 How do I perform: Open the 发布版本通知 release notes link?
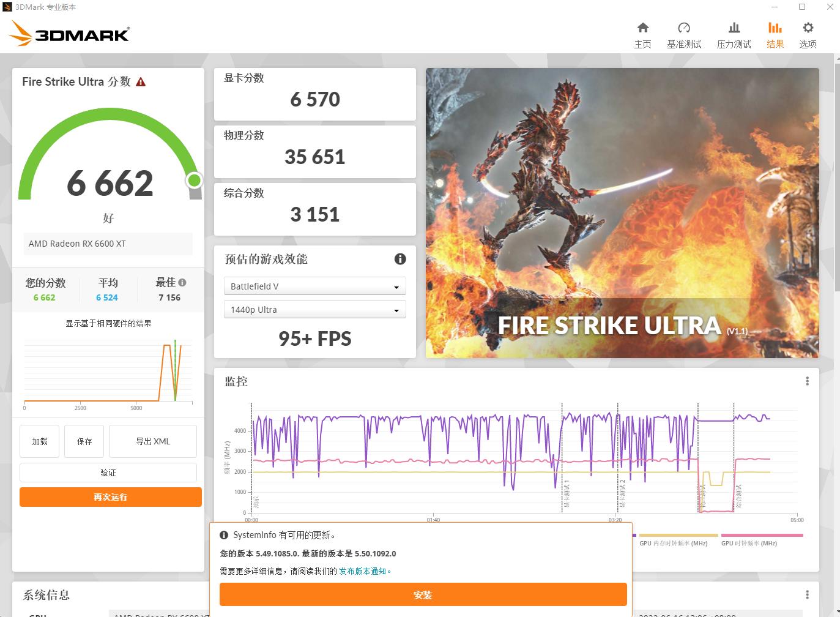point(363,571)
